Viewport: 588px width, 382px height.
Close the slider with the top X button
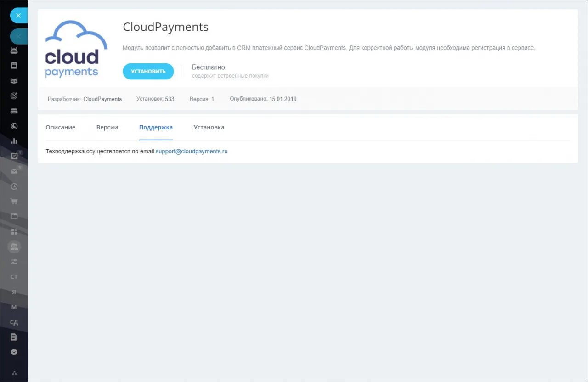click(18, 16)
